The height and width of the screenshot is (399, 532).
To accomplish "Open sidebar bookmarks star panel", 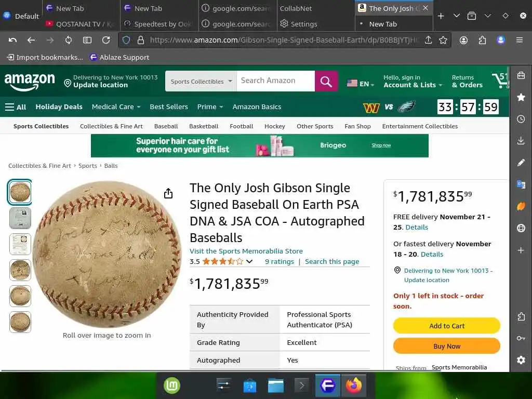I will pyautogui.click(x=521, y=97).
